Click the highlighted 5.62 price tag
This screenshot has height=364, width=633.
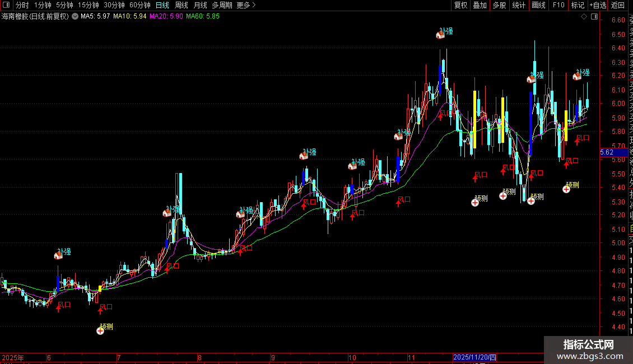pyautogui.click(x=613, y=152)
